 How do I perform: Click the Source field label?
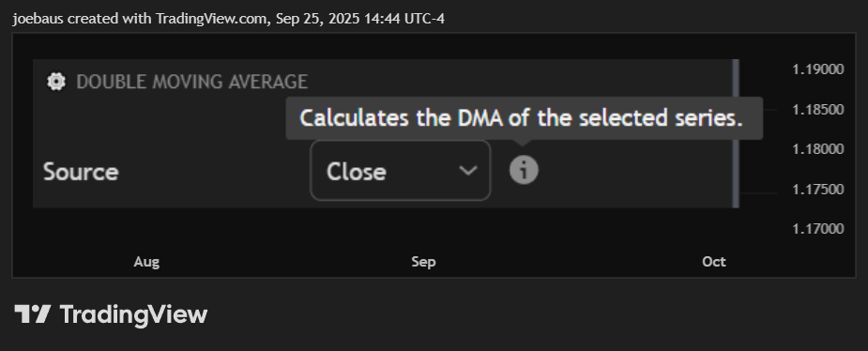click(81, 172)
